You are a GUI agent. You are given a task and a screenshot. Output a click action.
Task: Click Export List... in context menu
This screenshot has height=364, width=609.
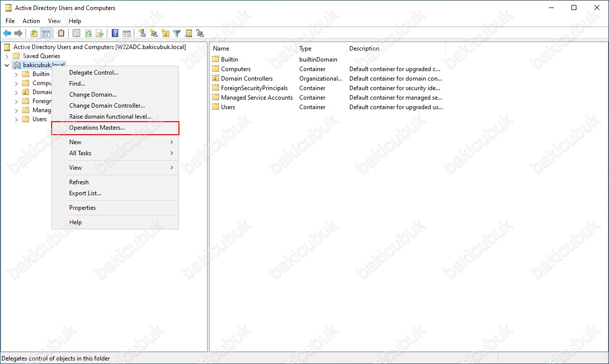115,193
